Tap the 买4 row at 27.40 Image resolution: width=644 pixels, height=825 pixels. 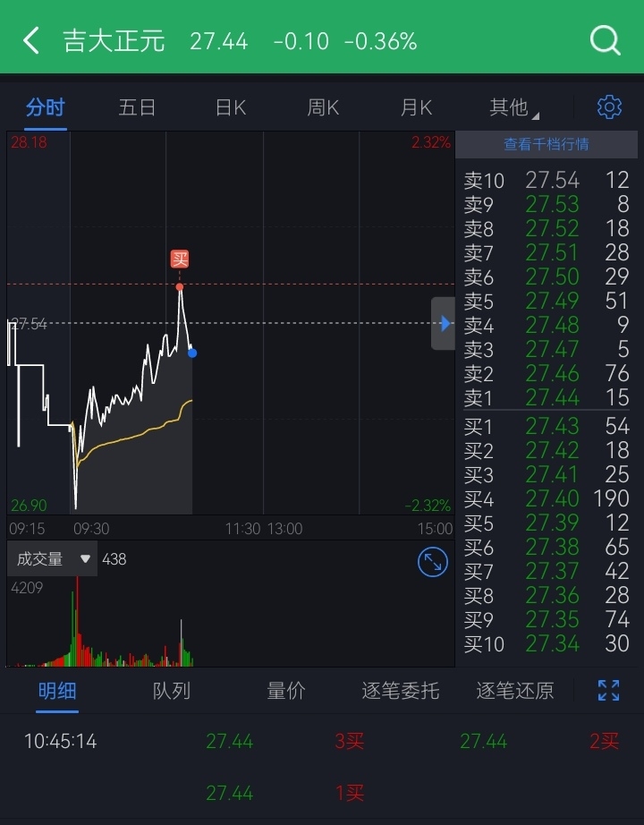click(x=547, y=498)
